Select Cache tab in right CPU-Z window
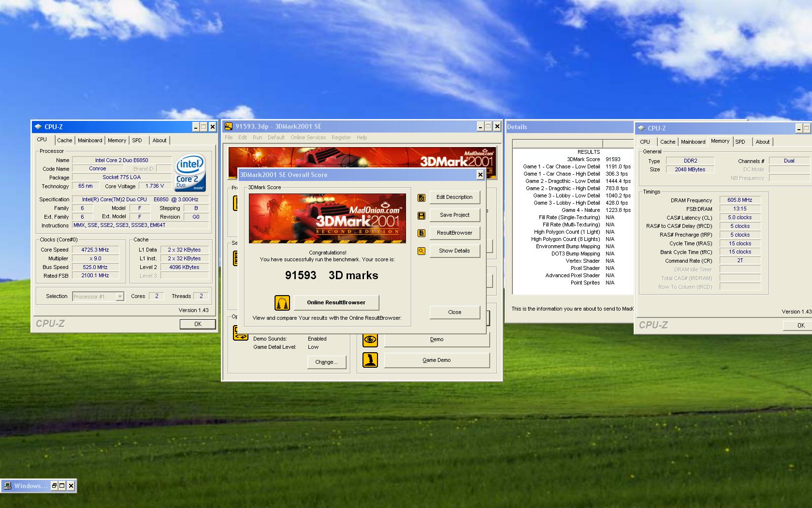The height and width of the screenshot is (508, 812). pos(668,142)
